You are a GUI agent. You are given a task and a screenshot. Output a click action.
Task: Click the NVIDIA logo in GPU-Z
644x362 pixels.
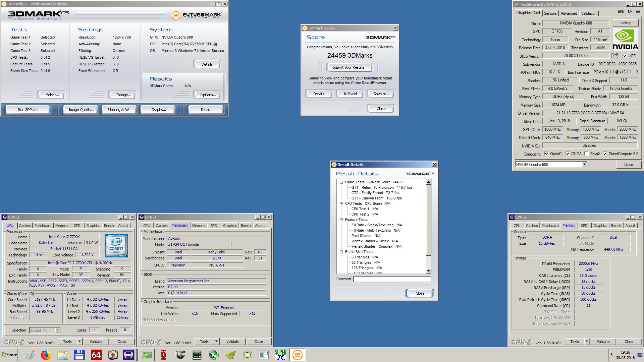tap(625, 40)
